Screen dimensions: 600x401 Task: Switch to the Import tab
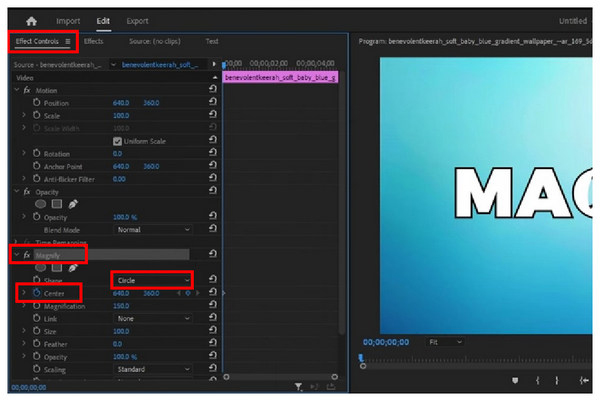tap(68, 20)
